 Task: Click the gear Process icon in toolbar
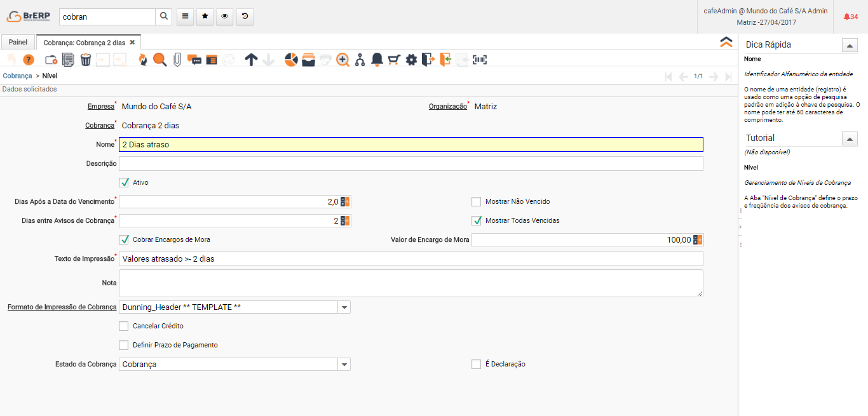411,60
